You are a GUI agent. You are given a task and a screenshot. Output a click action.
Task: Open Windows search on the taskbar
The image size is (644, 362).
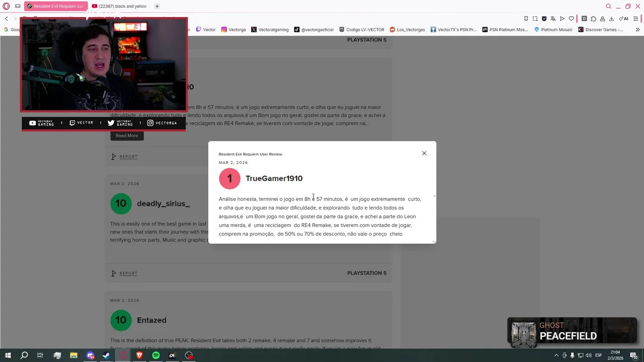tap(24, 355)
